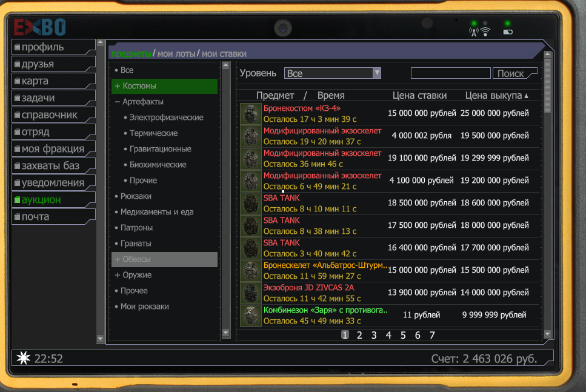Expand the Обвесы category

[164, 259]
